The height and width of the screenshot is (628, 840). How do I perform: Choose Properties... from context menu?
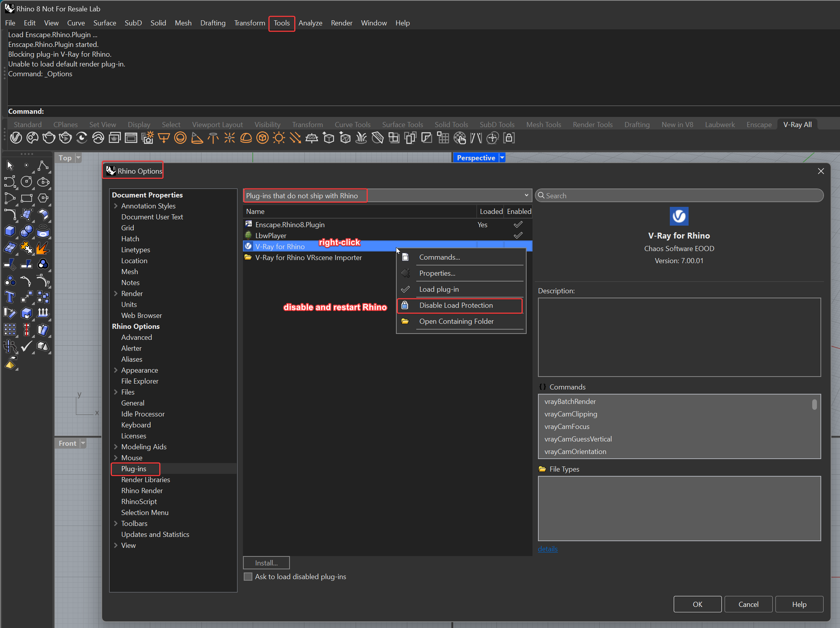461,273
